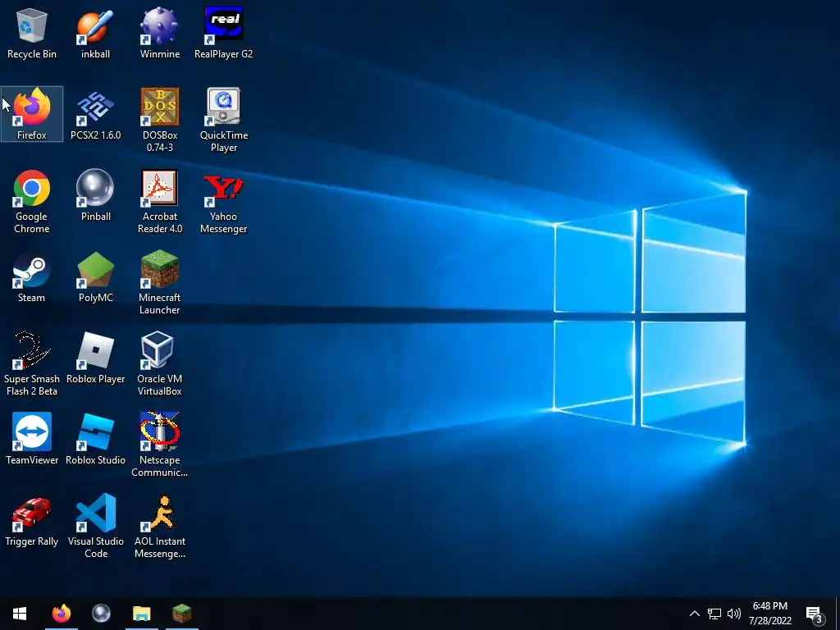The image size is (840, 630).
Task: Select the Pinball desktop shortcut
Action: click(x=95, y=195)
